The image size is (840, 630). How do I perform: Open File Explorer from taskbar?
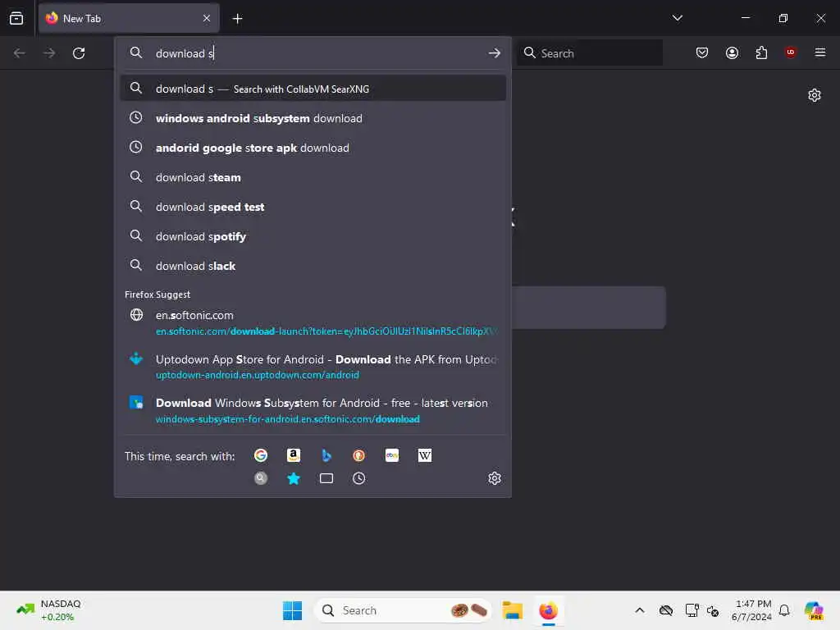point(512,610)
